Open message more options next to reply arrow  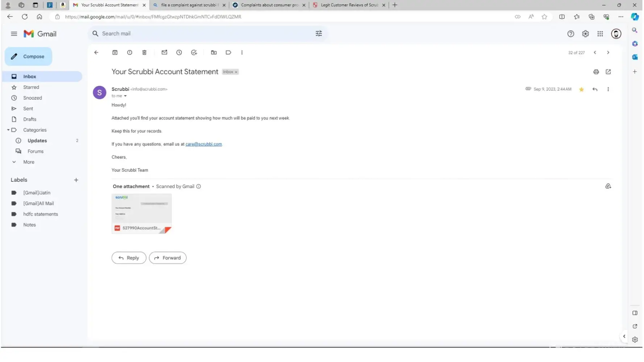pyautogui.click(x=608, y=89)
